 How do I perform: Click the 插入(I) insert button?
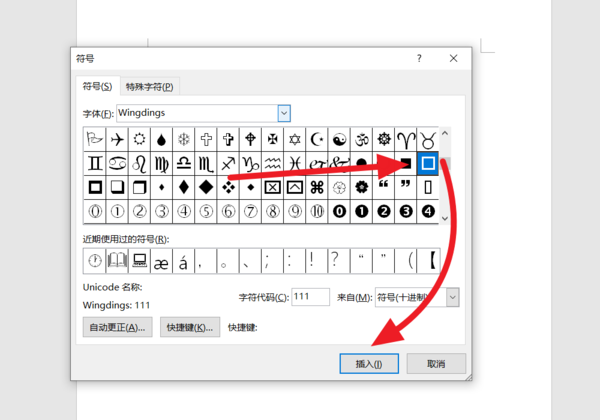pos(369,364)
